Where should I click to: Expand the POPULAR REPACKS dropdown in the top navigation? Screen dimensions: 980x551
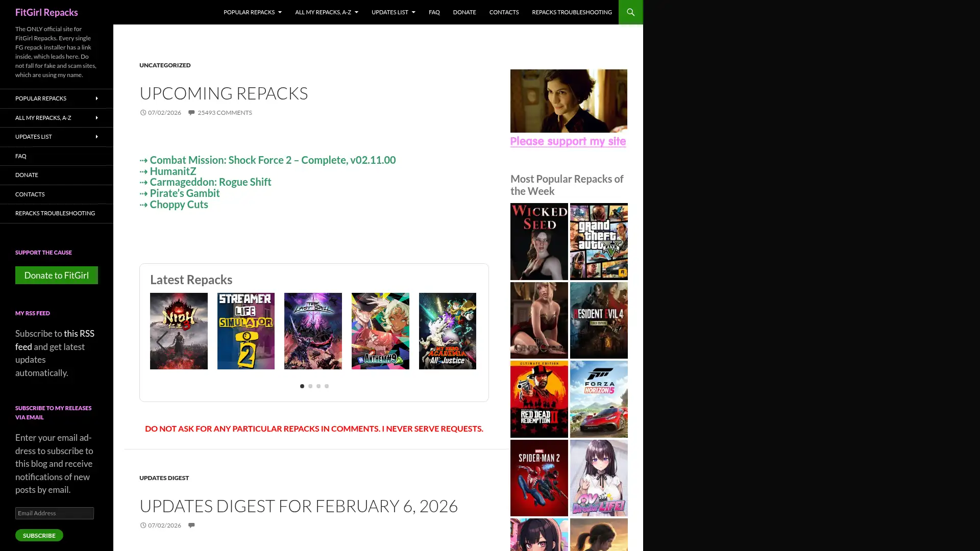pos(252,12)
